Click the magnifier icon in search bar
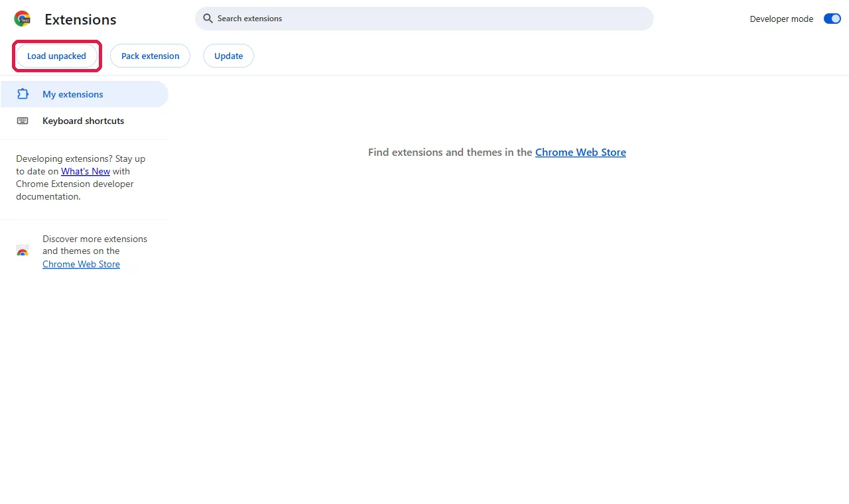The width and height of the screenshot is (849, 504). [208, 19]
